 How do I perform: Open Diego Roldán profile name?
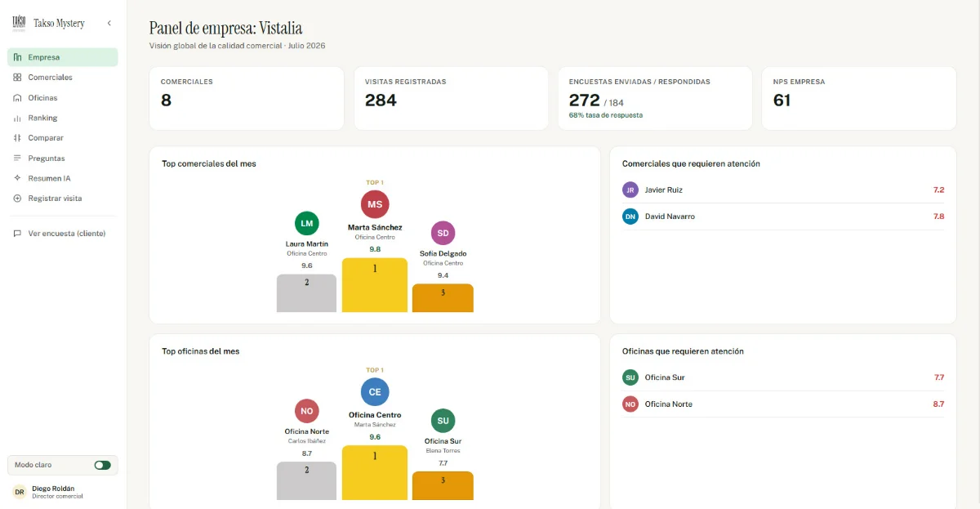53,489
